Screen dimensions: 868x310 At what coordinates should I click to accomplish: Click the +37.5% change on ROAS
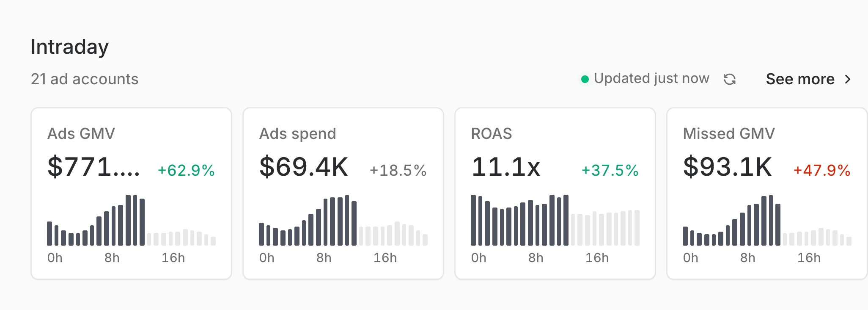coord(610,170)
